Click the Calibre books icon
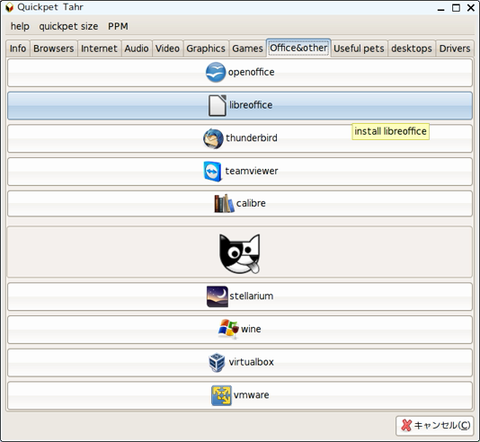The width and height of the screenshot is (480, 442). coord(224,203)
